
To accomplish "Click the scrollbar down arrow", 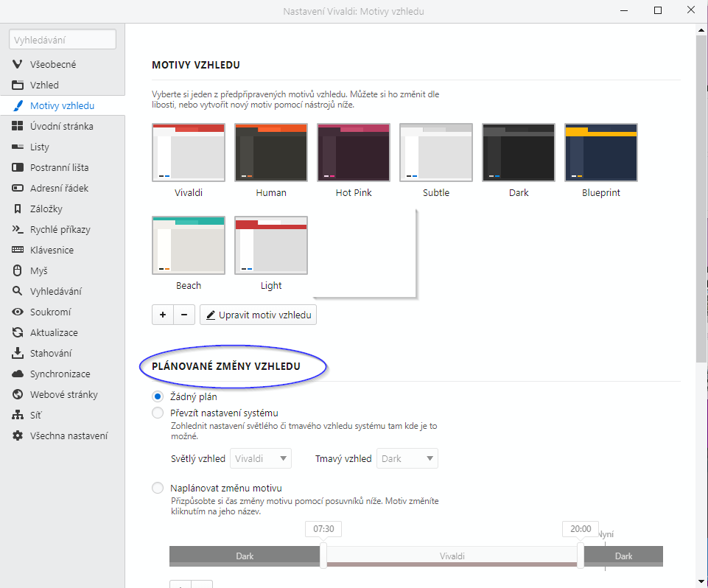I will 701,581.
